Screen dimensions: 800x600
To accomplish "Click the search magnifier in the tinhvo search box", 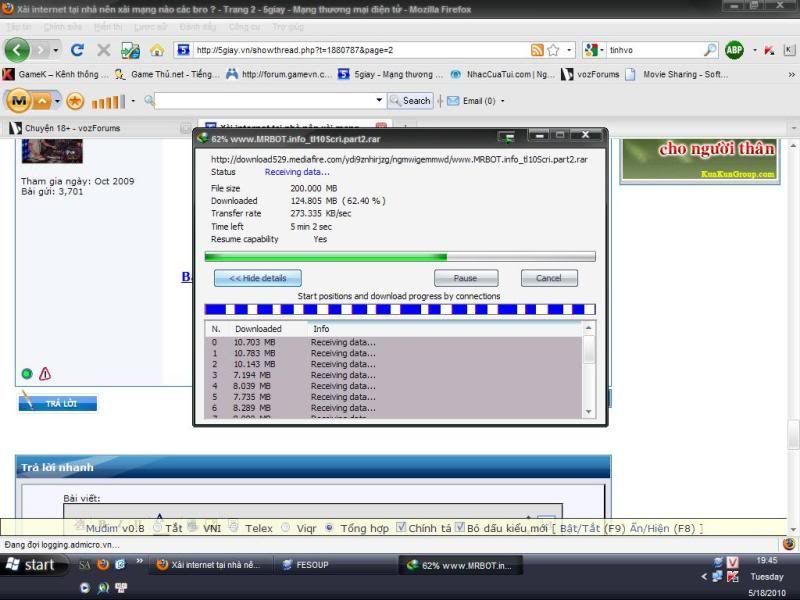I will click(x=710, y=50).
